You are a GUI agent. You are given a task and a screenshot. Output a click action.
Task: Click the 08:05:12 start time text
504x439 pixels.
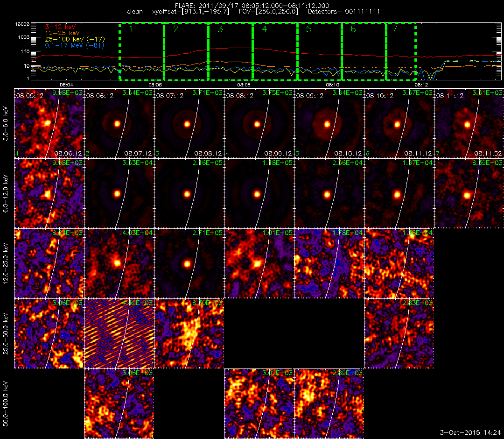click(30, 96)
